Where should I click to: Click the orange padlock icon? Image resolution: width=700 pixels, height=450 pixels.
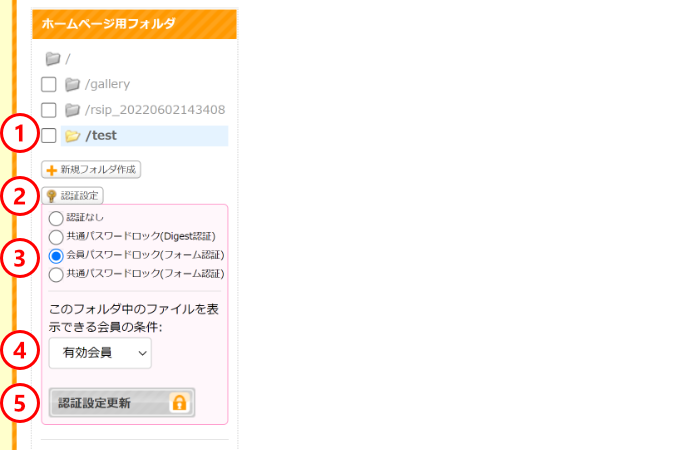pos(179,403)
